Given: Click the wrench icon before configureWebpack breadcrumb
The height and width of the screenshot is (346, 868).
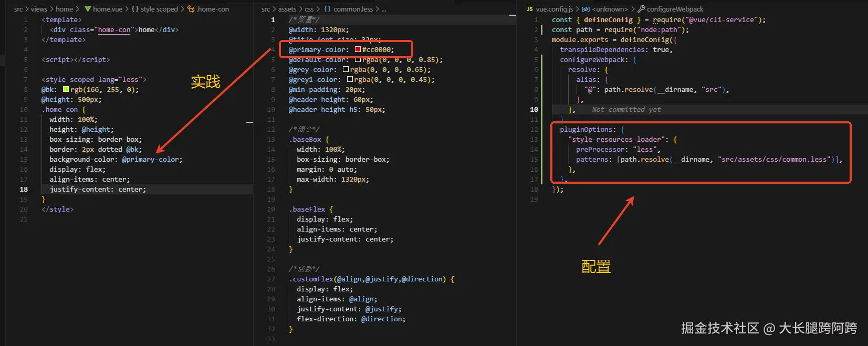Looking at the screenshot, I should [641, 9].
